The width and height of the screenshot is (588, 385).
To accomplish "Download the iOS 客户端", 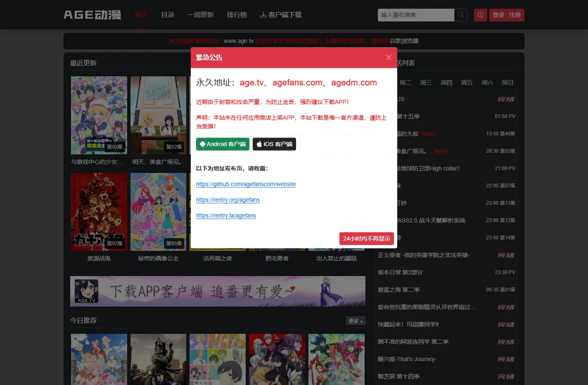I will point(274,144).
